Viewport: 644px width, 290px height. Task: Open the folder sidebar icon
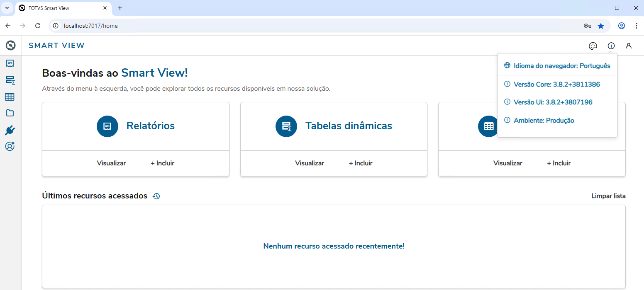(x=10, y=113)
